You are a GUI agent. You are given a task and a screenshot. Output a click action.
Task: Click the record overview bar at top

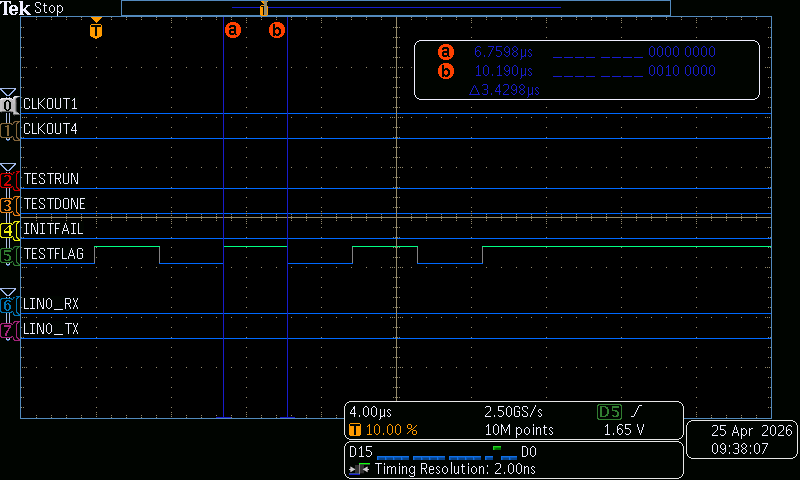click(x=395, y=8)
